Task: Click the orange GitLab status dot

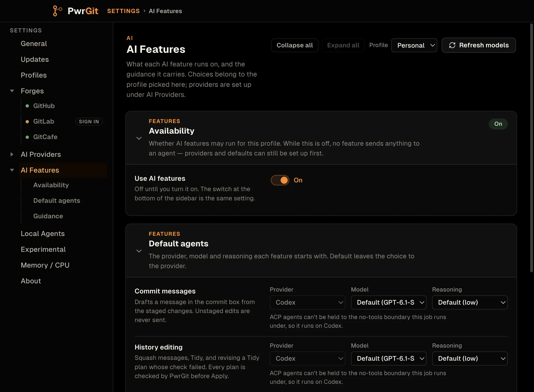Action: (27, 121)
